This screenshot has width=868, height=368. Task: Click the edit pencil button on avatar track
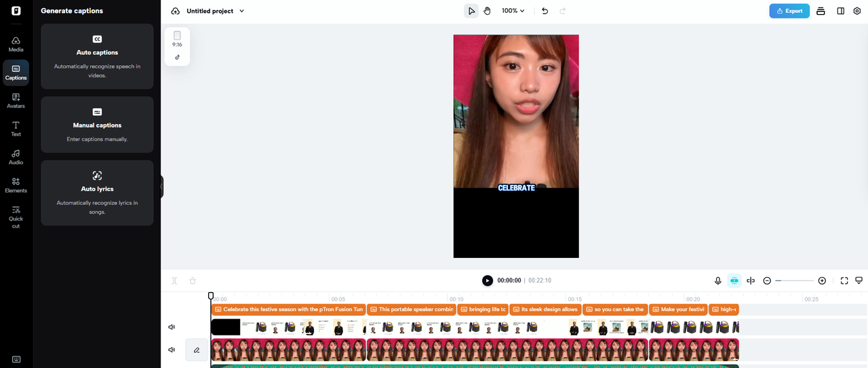(x=197, y=350)
